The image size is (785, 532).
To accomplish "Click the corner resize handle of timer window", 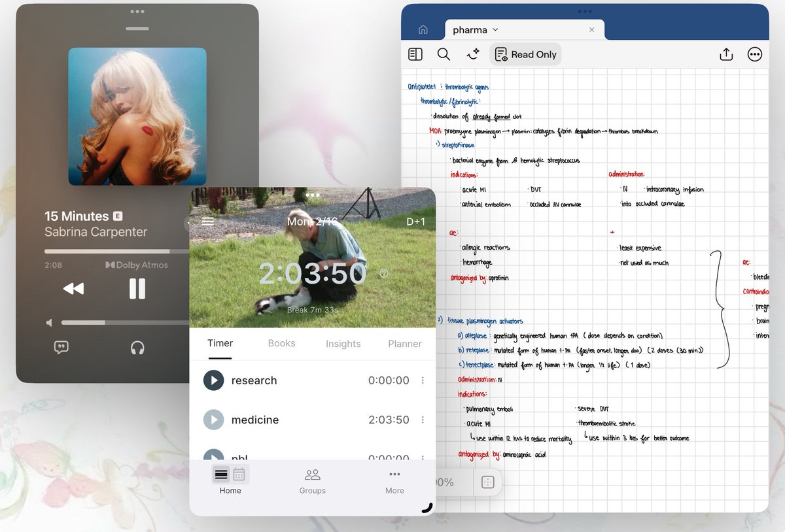I will pos(427,507).
